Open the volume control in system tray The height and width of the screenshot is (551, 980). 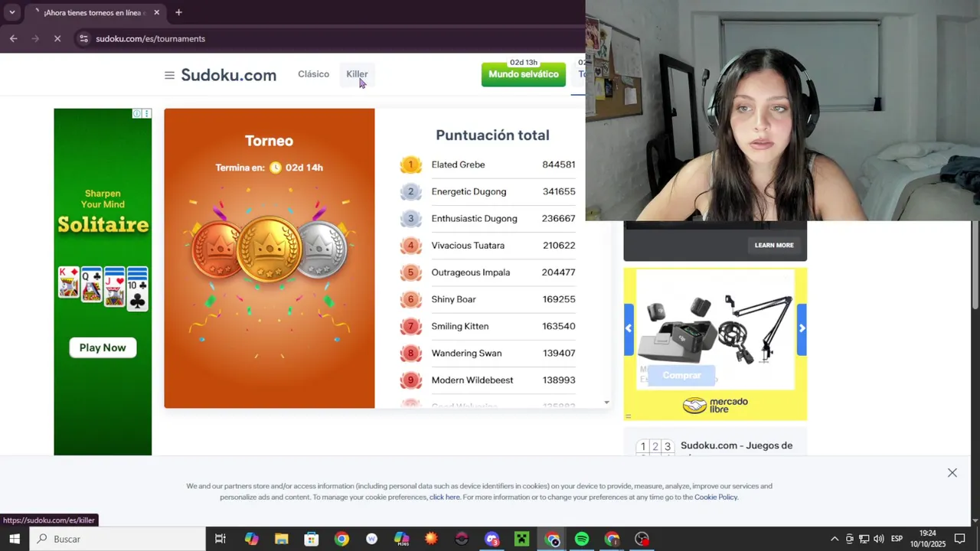(x=879, y=539)
